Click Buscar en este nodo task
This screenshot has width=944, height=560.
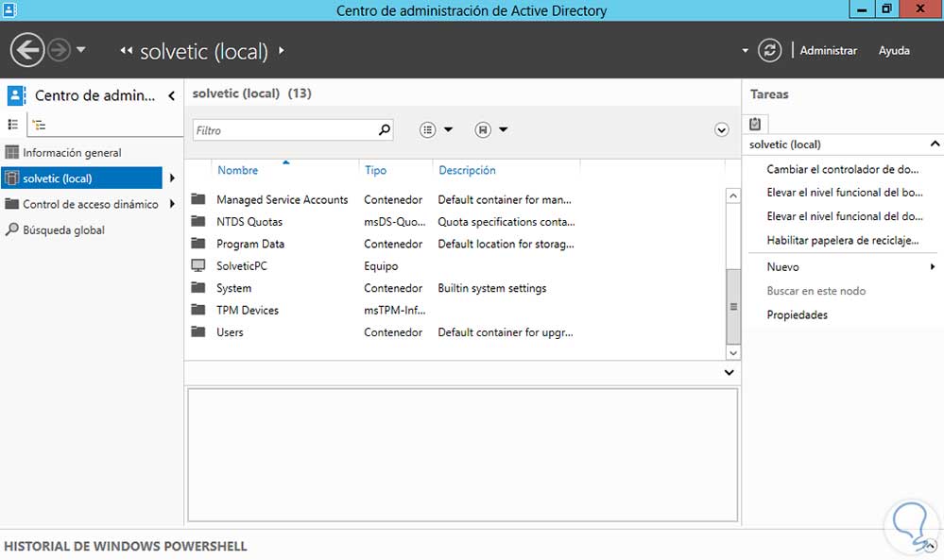[815, 291]
